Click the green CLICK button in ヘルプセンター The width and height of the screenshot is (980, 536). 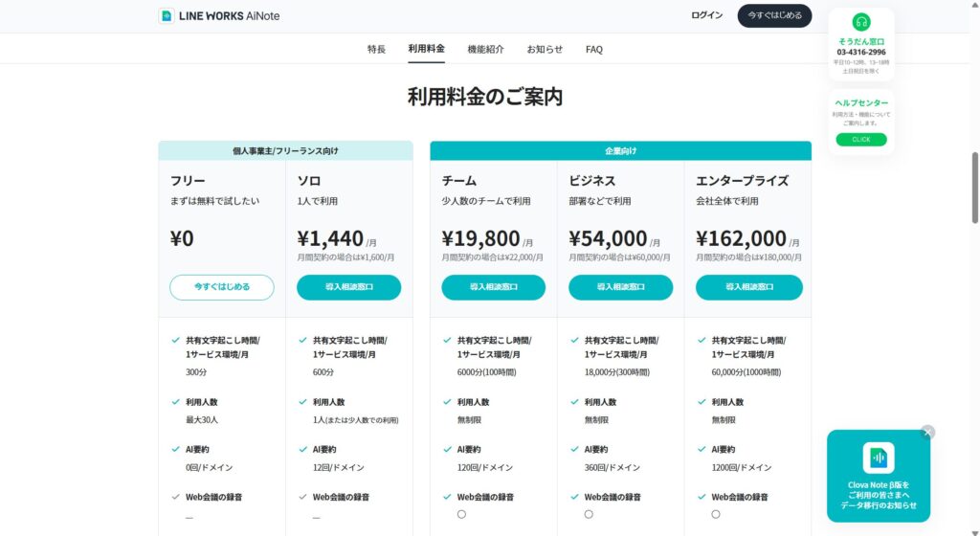(861, 140)
